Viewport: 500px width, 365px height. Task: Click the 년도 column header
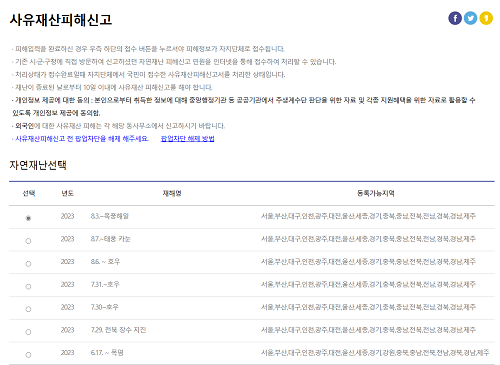click(67, 193)
